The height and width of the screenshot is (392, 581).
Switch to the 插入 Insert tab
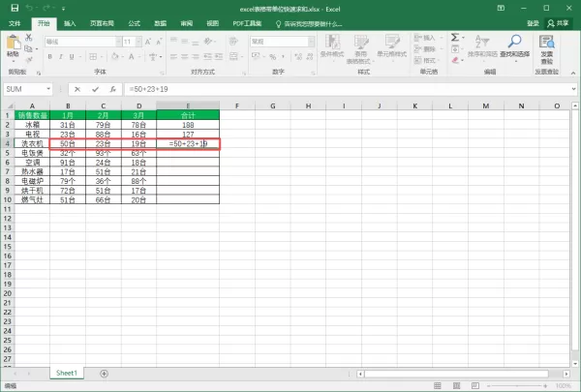tap(70, 23)
